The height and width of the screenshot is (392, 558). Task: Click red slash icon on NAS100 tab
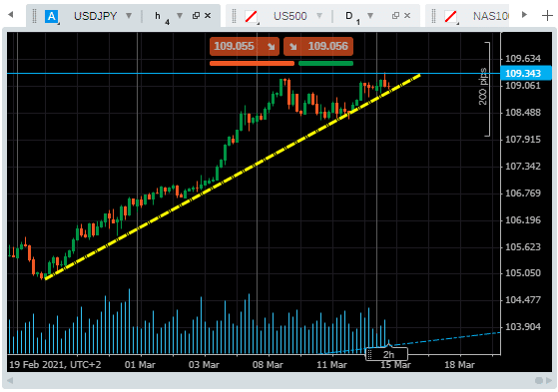(451, 16)
